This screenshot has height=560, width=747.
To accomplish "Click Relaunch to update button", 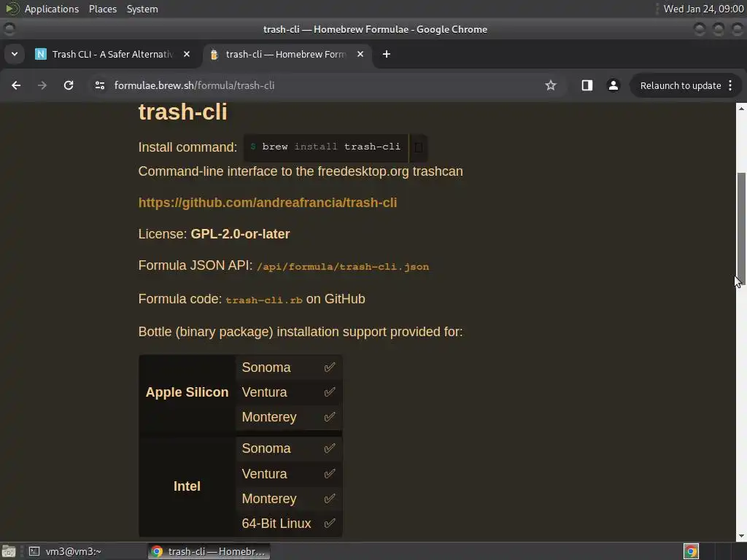I will [x=681, y=86].
